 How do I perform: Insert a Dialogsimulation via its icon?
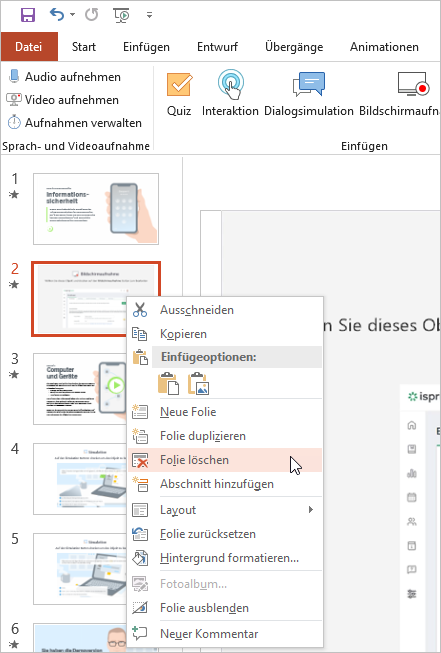pyautogui.click(x=309, y=84)
